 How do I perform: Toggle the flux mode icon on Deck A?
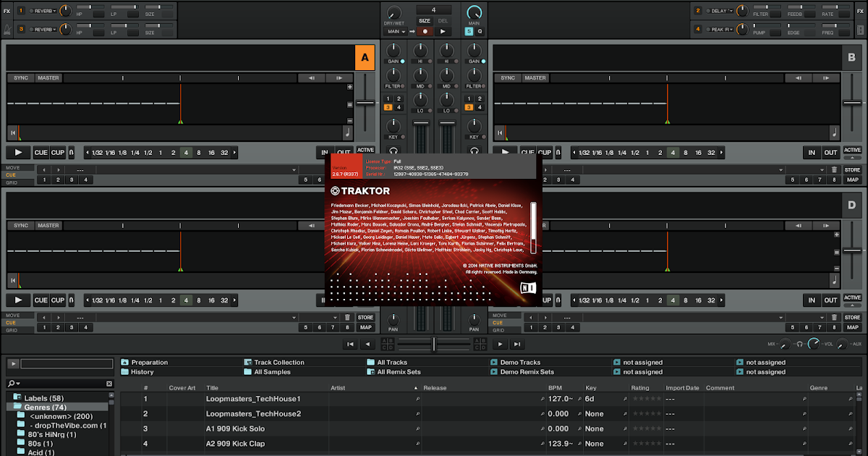click(71, 153)
